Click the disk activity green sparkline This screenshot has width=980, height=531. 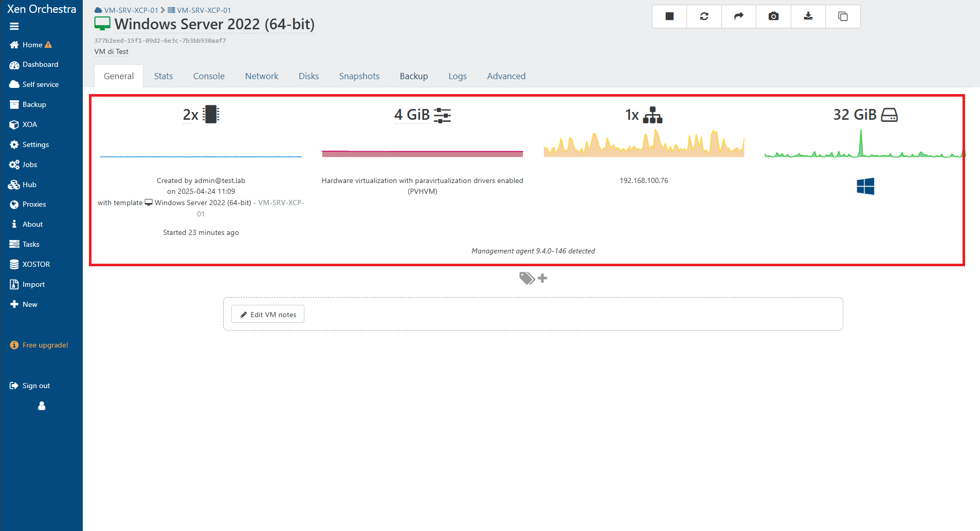tap(865, 143)
